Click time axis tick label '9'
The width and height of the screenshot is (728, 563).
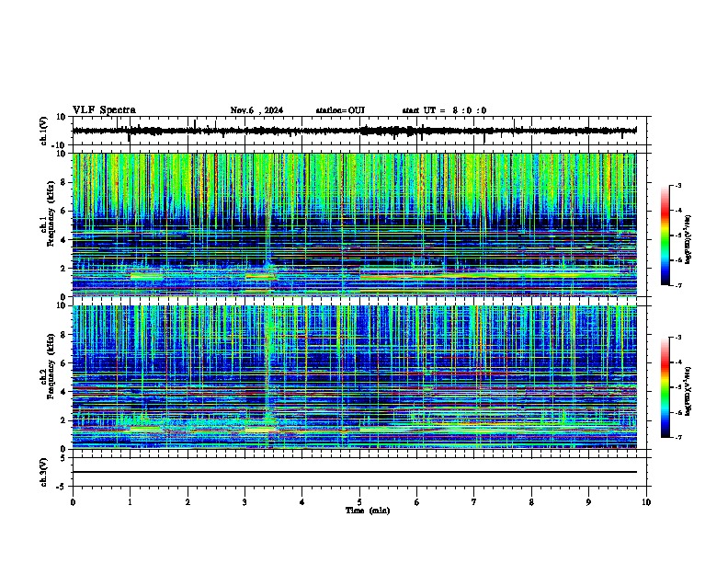coord(588,502)
